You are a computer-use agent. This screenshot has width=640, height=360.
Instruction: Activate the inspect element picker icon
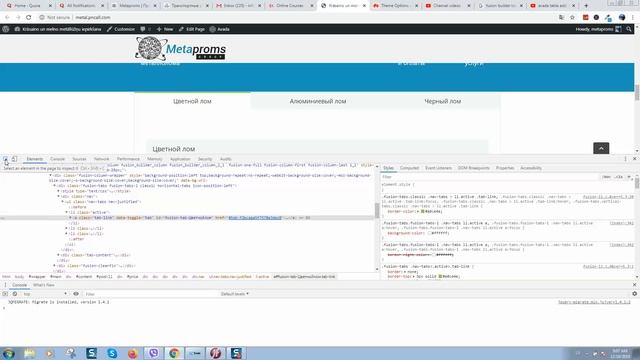tap(6, 159)
